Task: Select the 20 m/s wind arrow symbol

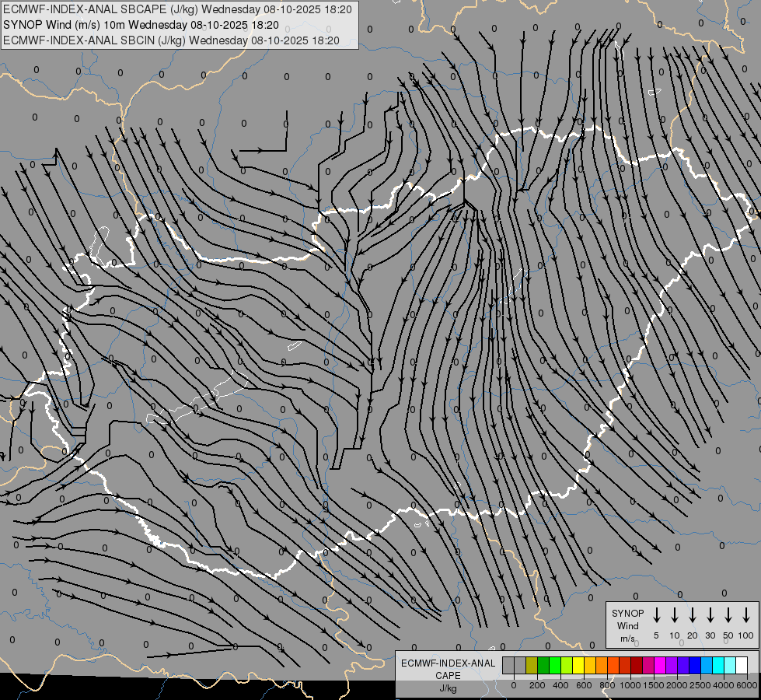Action: [692, 615]
